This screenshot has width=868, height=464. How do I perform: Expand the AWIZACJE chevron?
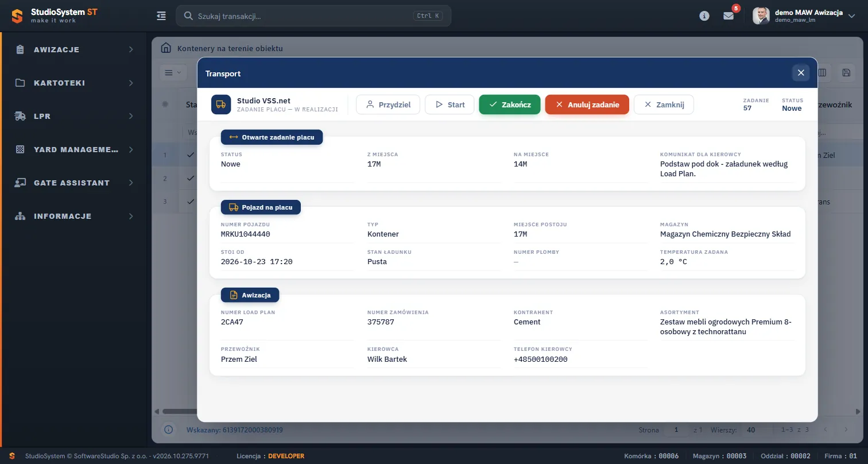tap(131, 49)
